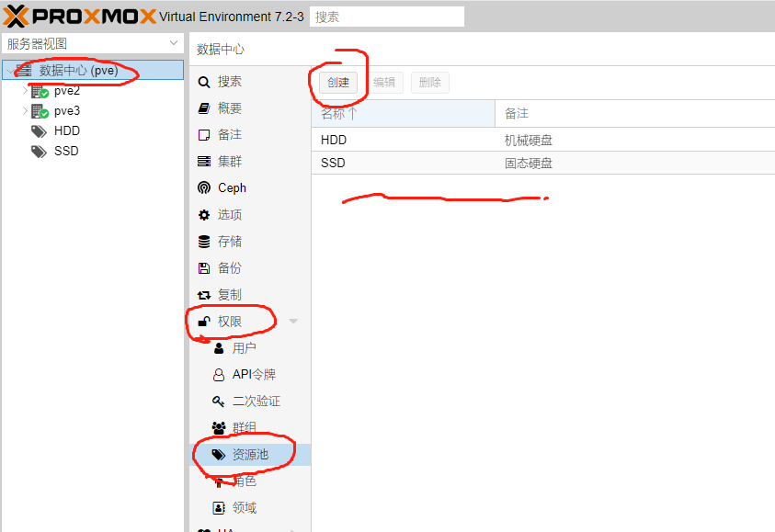Expand the pve2 node in tree
This screenshot has height=532, width=775.
pos(26,90)
